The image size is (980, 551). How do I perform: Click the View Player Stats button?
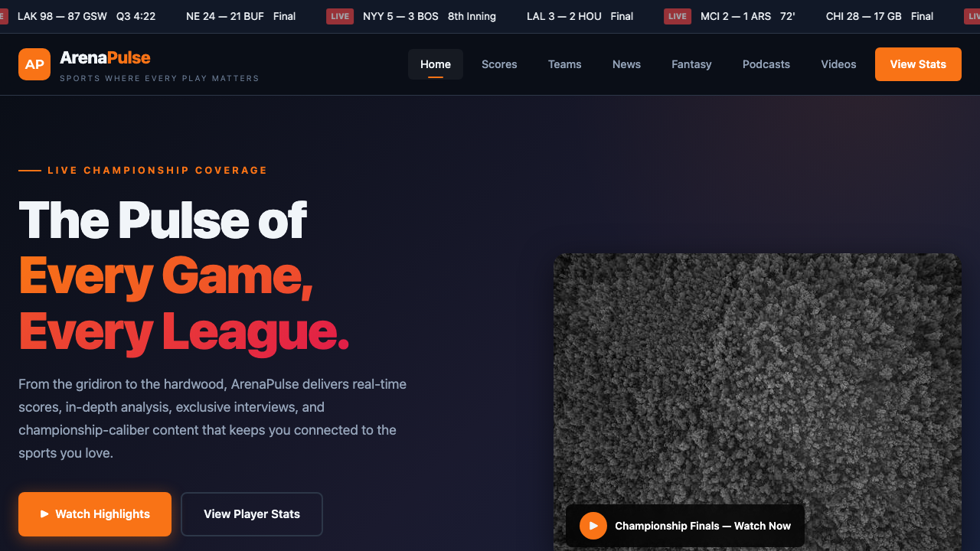252,514
